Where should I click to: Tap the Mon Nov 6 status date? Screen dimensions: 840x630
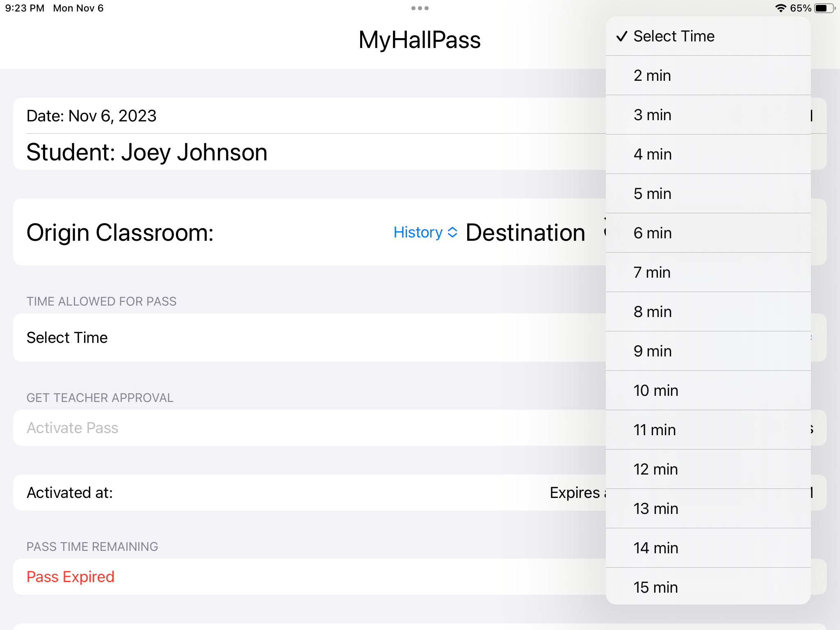click(78, 8)
